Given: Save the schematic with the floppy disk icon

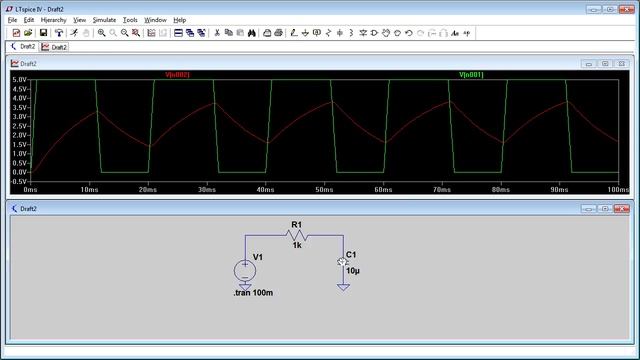Looking at the screenshot, I should tap(43, 33).
